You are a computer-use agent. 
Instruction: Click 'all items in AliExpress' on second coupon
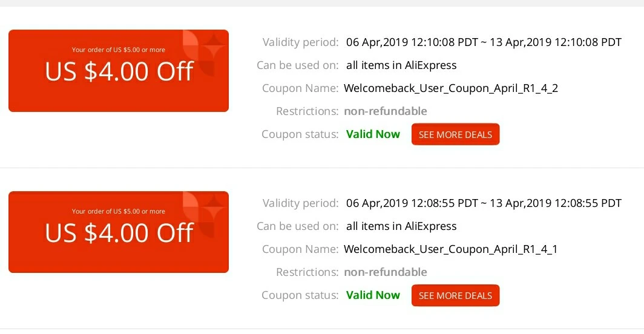[401, 226]
